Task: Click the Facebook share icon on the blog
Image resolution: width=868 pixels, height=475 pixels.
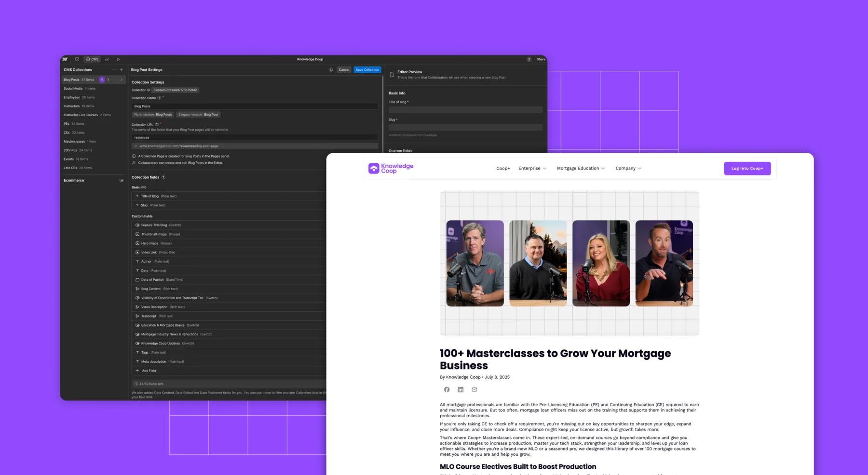Action: pyautogui.click(x=447, y=390)
